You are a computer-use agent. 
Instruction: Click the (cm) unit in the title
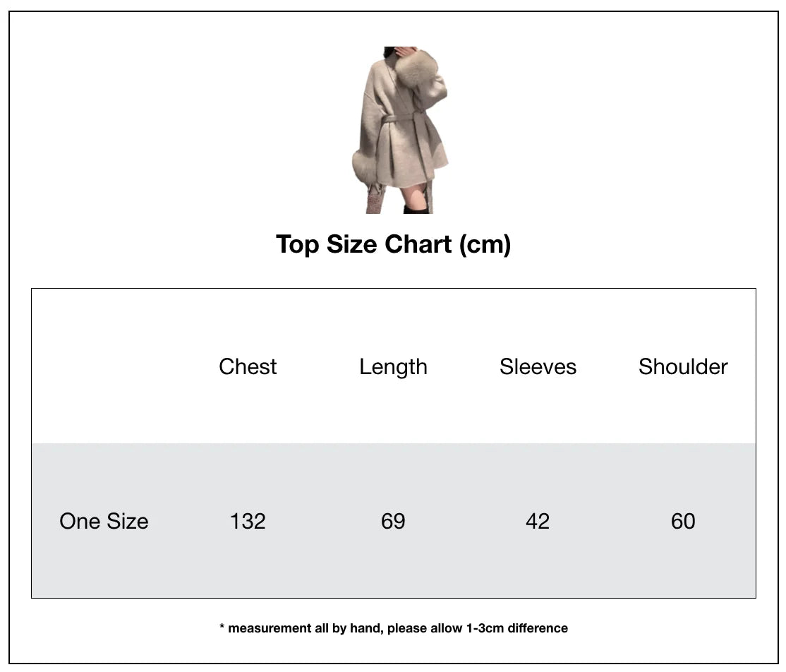tap(485, 245)
